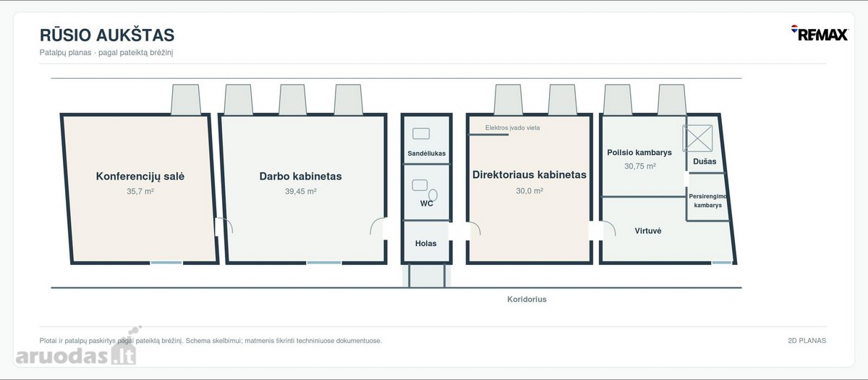This screenshot has width=868, height=380.
Task: Select the Direktoriaus kabinetas room label
Action: click(x=529, y=174)
